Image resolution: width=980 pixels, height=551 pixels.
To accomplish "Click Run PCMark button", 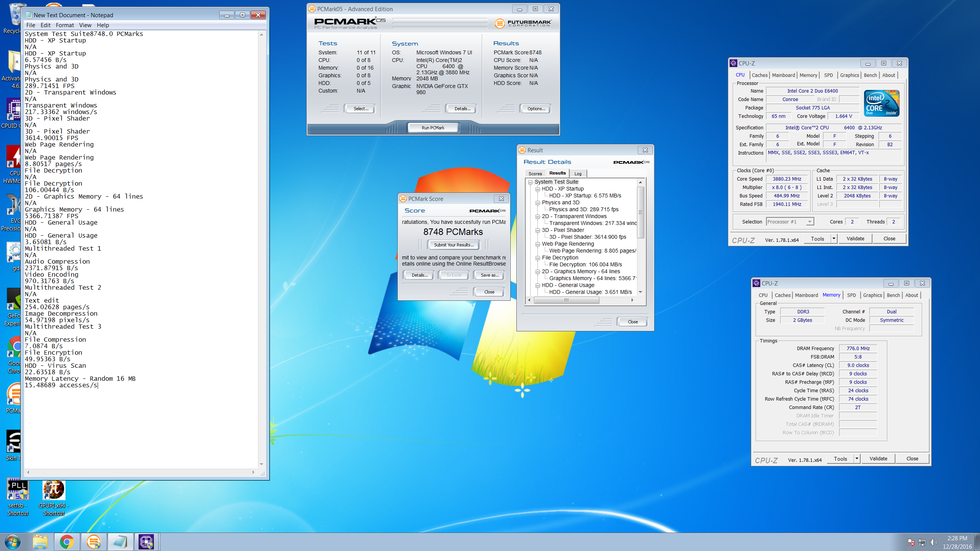I will click(x=433, y=127).
